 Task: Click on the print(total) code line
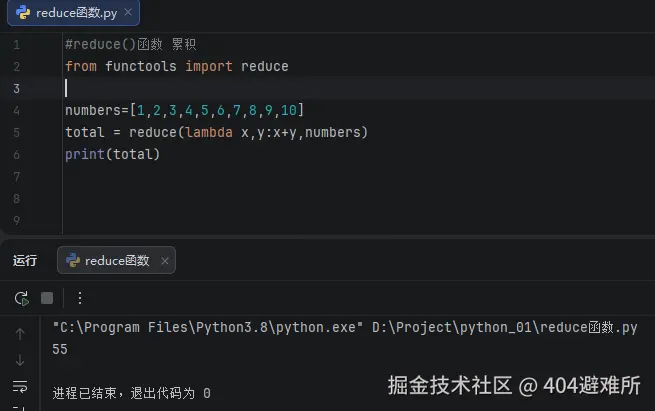[112, 154]
